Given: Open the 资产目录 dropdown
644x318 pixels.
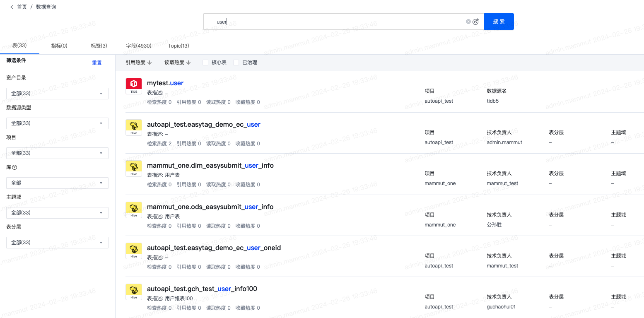Looking at the screenshot, I should (x=57, y=94).
